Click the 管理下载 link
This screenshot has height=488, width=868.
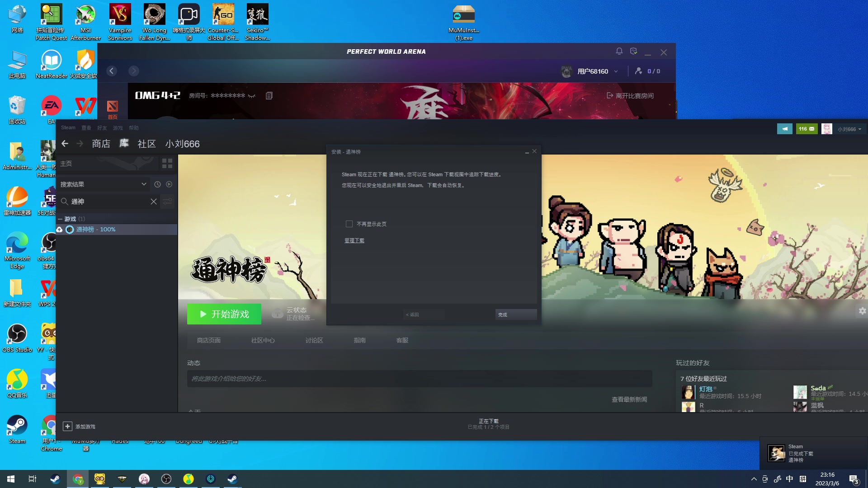[354, 240]
